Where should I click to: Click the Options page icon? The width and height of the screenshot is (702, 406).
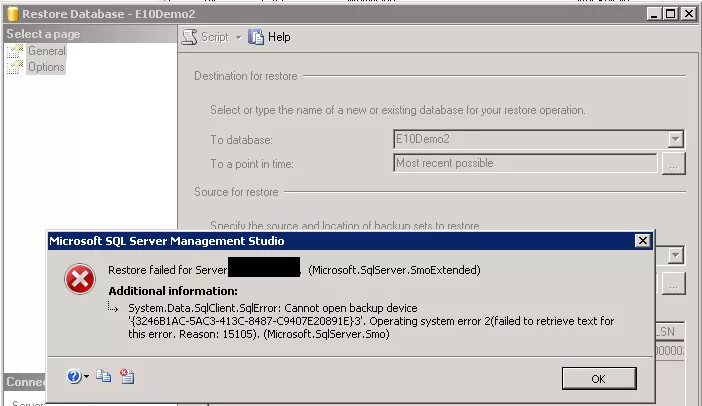[15, 67]
